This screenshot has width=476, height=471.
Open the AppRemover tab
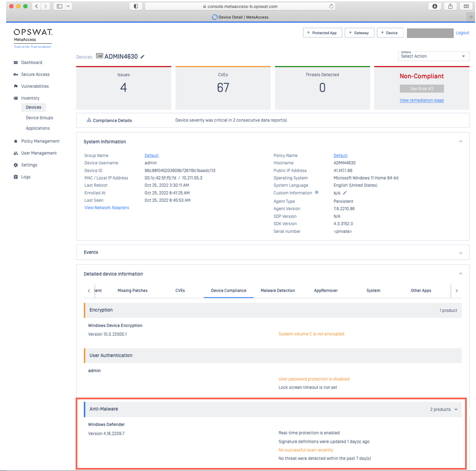click(326, 291)
